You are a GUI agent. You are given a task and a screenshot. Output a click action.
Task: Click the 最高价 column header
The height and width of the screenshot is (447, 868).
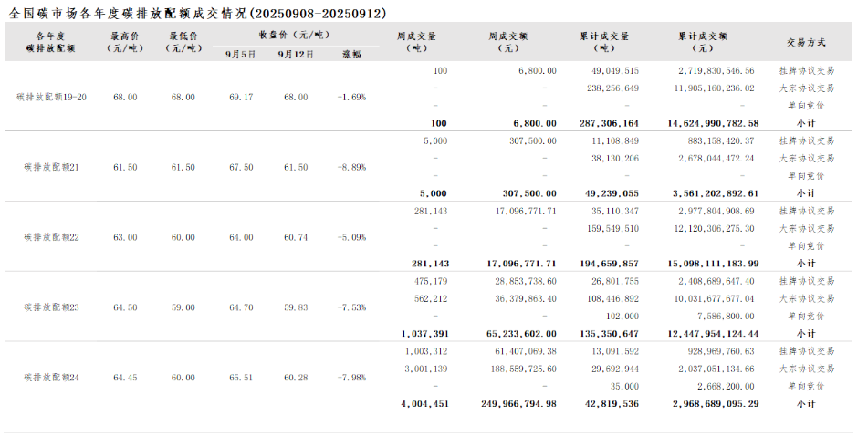tap(125, 42)
